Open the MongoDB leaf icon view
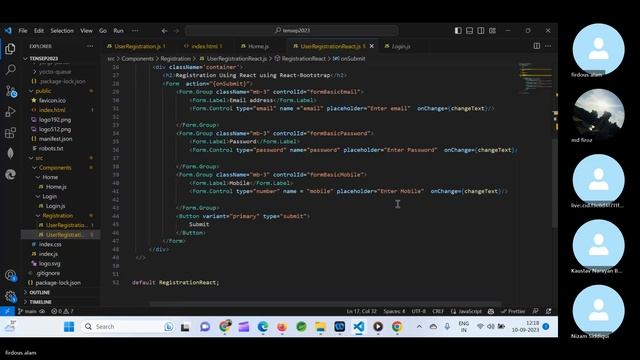 [x=10, y=153]
